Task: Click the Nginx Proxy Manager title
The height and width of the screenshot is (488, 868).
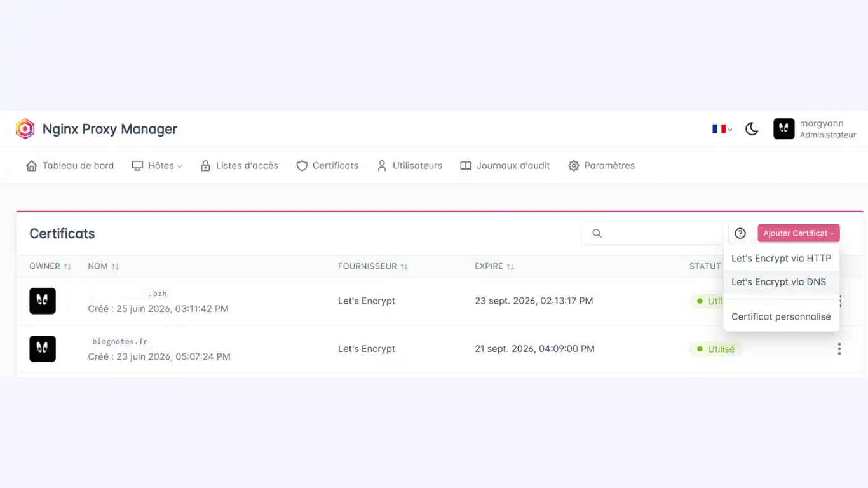Action: pos(110,129)
